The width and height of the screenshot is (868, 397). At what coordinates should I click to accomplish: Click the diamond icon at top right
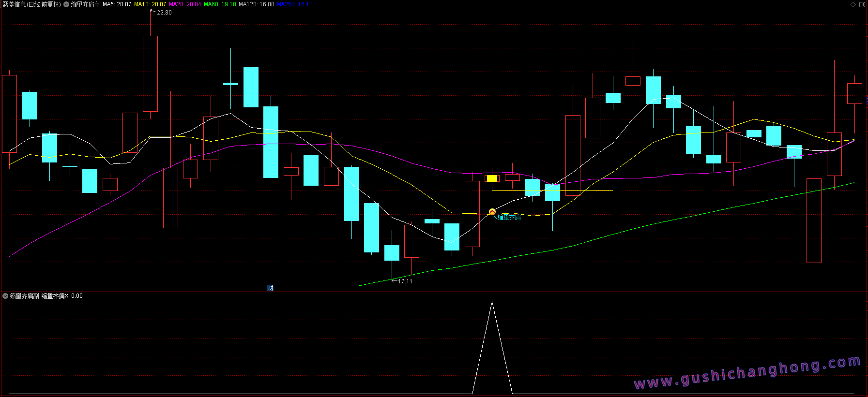tap(853, 4)
